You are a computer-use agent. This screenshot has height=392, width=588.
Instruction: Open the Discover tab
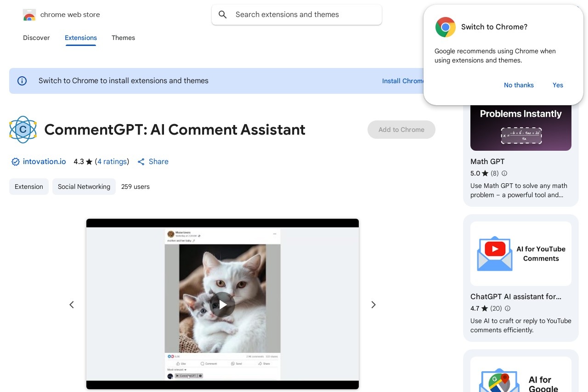tap(36, 38)
